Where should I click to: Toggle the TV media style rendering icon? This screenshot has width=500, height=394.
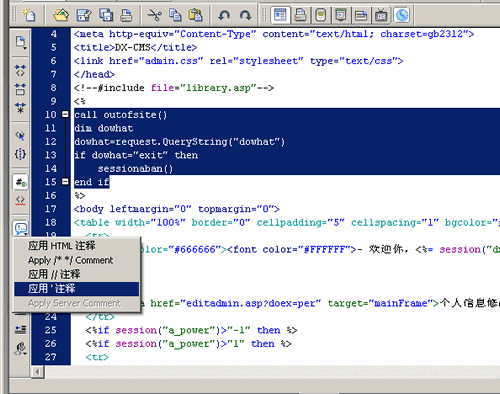(381, 15)
